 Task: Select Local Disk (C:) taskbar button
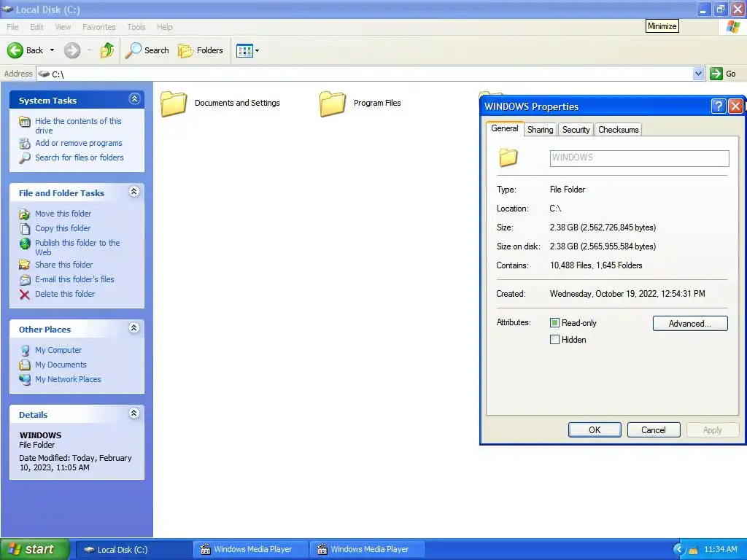pos(133,550)
